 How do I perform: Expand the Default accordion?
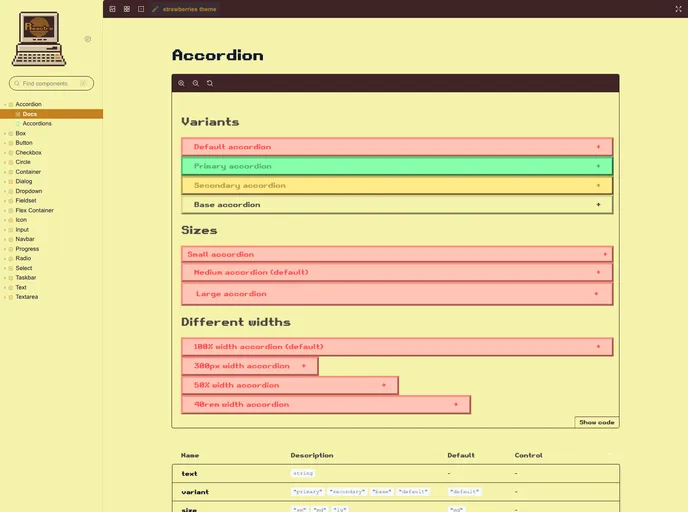[397, 147]
